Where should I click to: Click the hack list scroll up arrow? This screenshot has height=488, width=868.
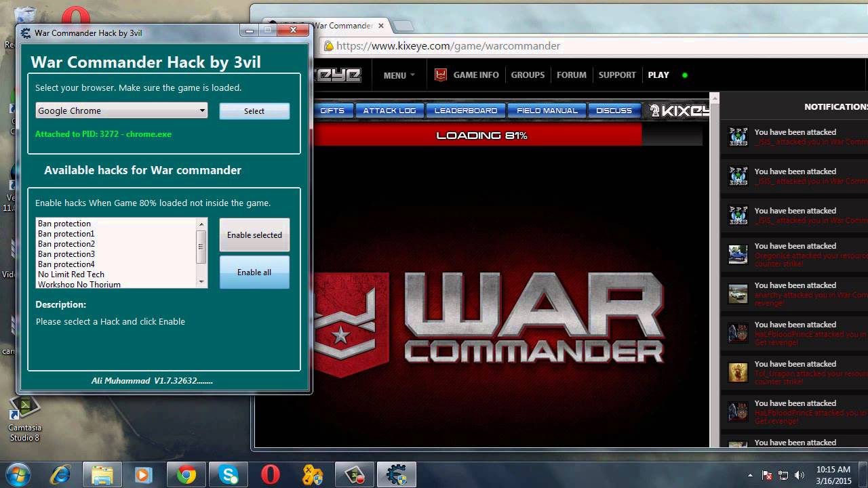(201, 224)
